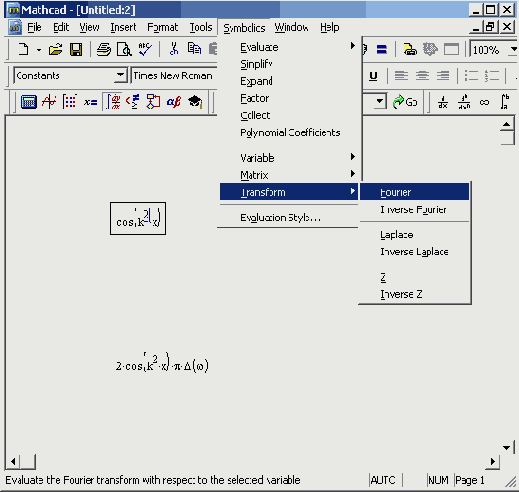The width and height of the screenshot is (519, 492).
Task: Toggle the bulleted list button
Action: (471, 76)
